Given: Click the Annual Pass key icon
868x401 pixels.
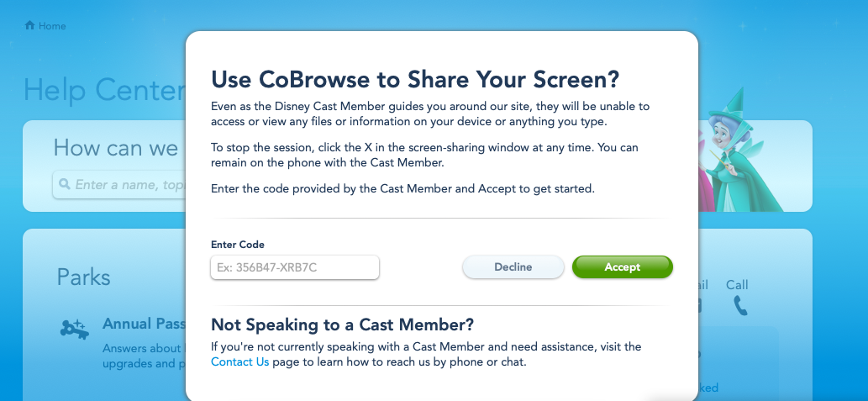Looking at the screenshot, I should pos(73,329).
